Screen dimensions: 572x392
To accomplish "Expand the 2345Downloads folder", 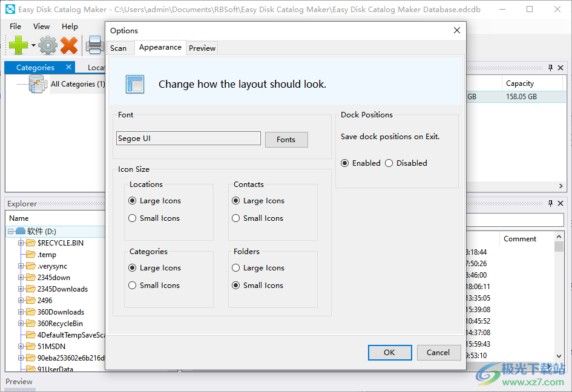I will 21,289.
